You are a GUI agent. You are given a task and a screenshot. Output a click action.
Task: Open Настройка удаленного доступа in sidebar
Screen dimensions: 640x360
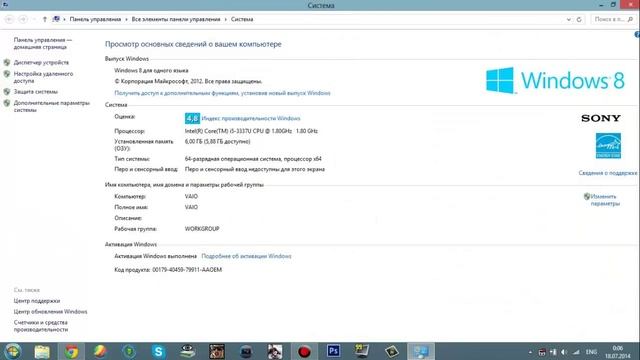[x=43, y=77]
